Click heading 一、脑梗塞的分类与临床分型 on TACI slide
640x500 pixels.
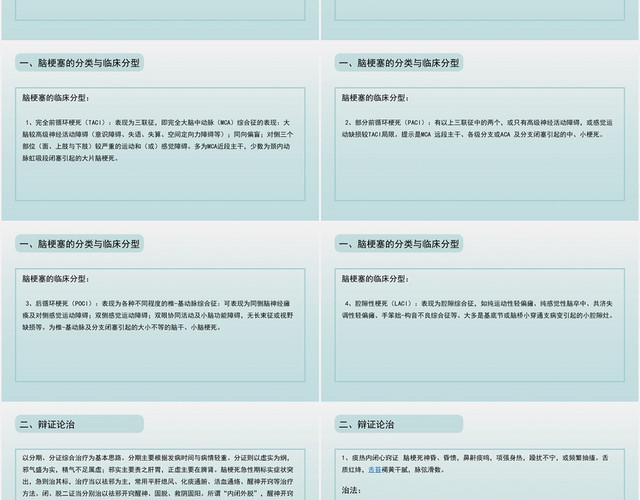pos(80,63)
